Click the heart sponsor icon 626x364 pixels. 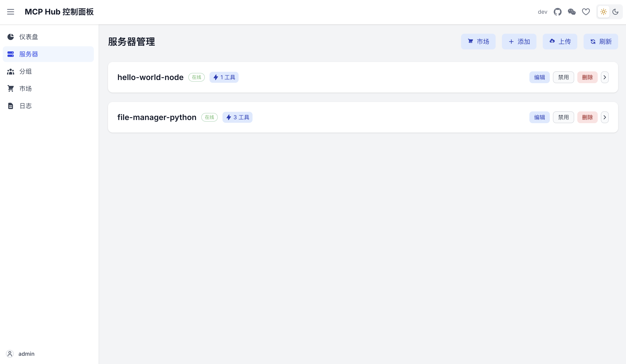click(586, 12)
